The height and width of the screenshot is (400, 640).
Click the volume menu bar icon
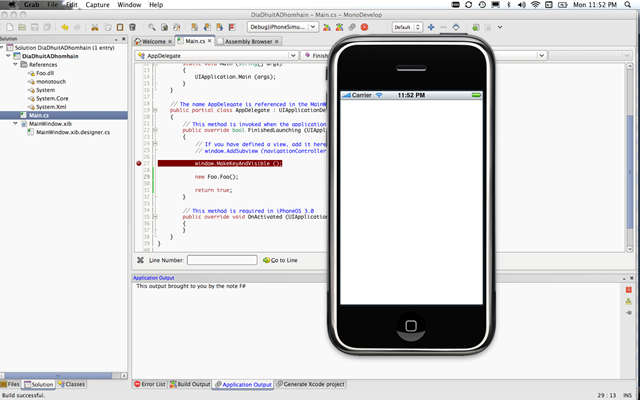point(522,5)
